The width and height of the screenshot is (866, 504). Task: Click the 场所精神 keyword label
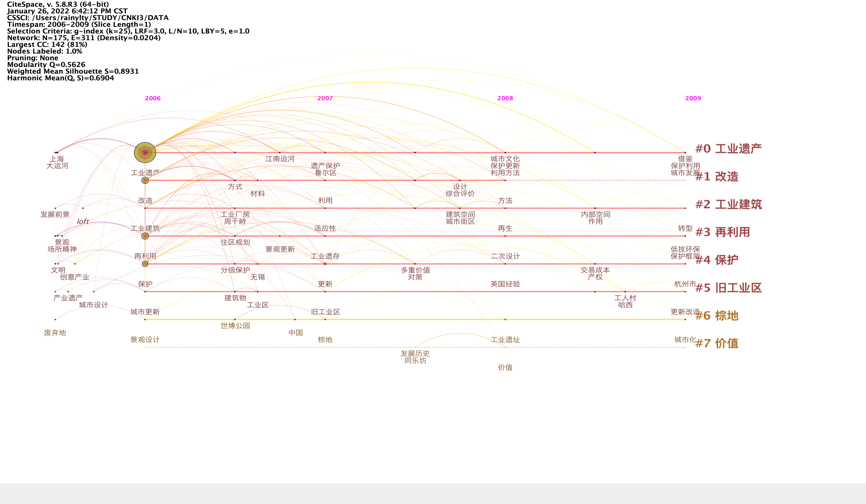click(62, 249)
